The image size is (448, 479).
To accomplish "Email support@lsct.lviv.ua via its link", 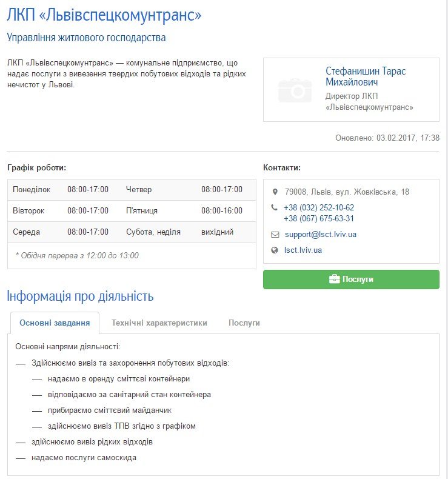I will [321, 234].
